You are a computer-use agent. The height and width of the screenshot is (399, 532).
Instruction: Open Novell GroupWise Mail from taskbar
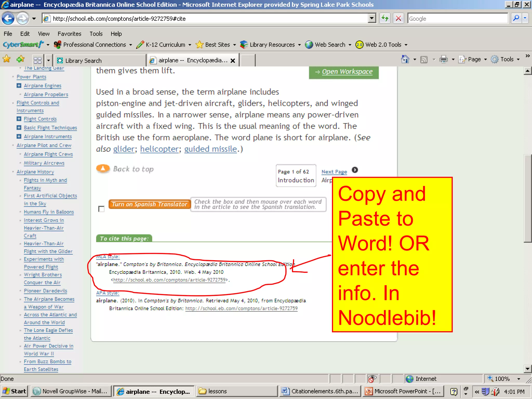(71, 391)
